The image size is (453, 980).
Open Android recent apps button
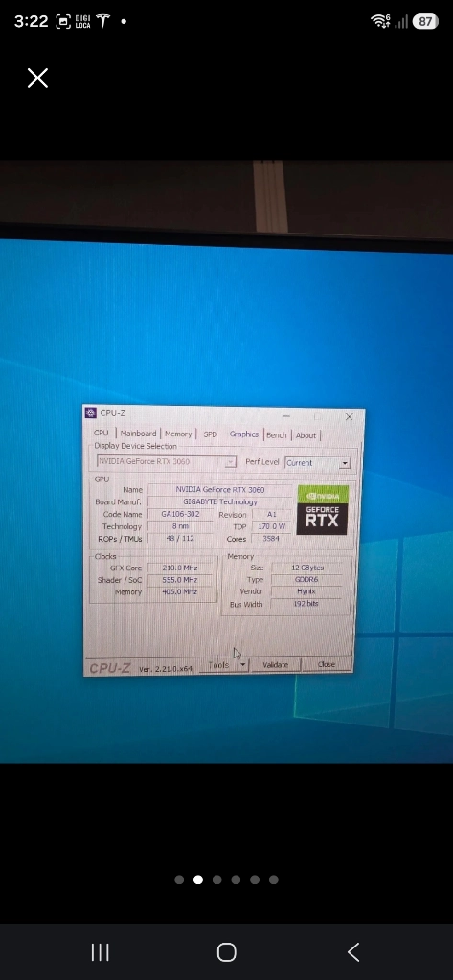pyautogui.click(x=101, y=952)
